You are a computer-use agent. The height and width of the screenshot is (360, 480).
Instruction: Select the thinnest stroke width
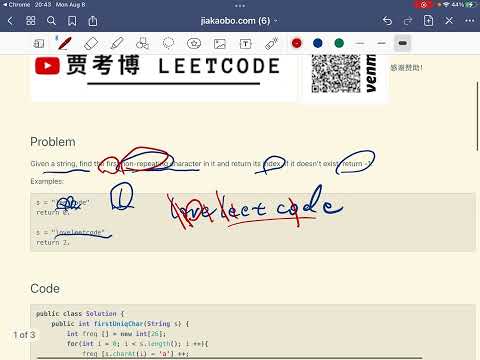click(x=360, y=43)
